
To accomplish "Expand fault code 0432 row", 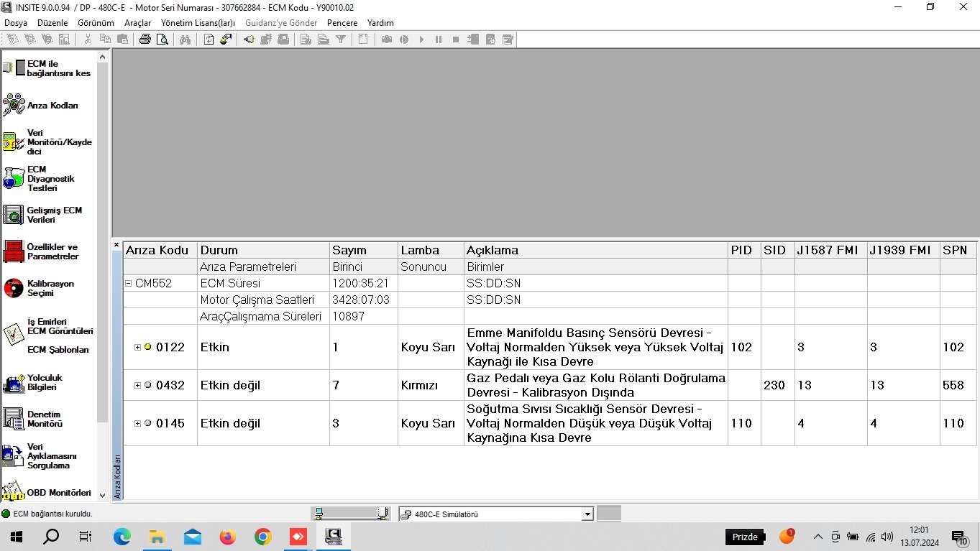I will [137, 385].
